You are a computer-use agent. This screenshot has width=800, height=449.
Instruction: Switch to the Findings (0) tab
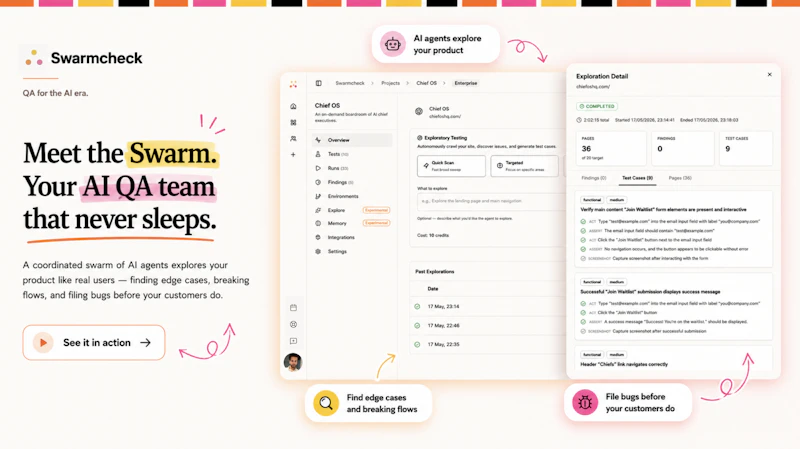tap(594, 178)
